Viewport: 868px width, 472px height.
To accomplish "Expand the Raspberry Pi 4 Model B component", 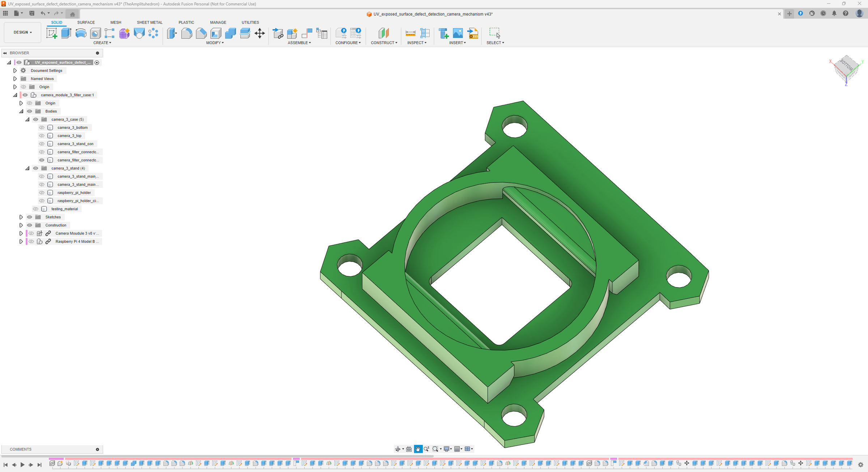I will click(21, 242).
